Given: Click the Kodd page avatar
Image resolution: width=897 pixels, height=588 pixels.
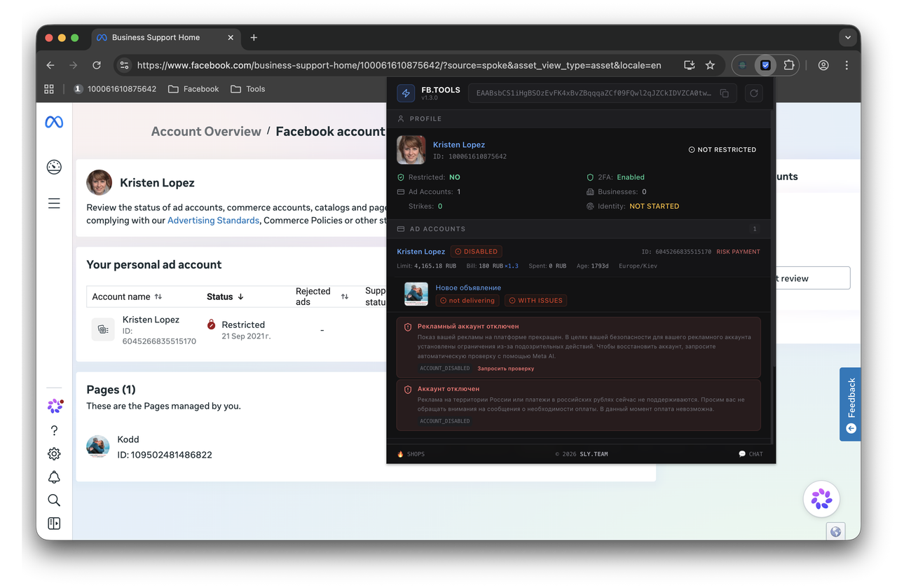Looking at the screenshot, I should coord(98,446).
